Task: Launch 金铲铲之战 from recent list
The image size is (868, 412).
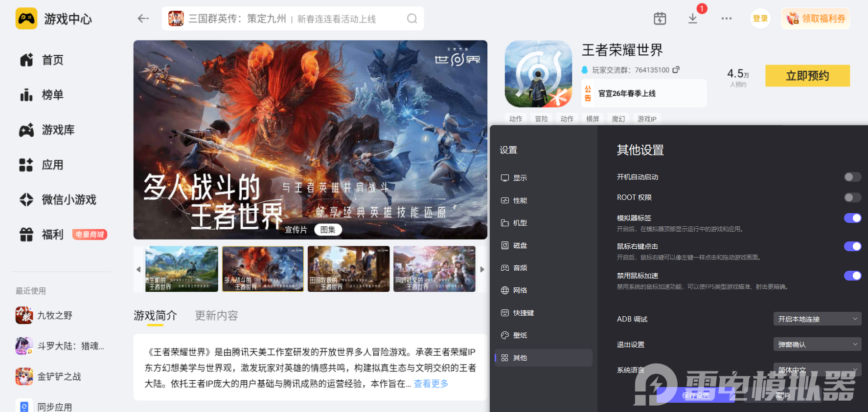Action: 48,376
